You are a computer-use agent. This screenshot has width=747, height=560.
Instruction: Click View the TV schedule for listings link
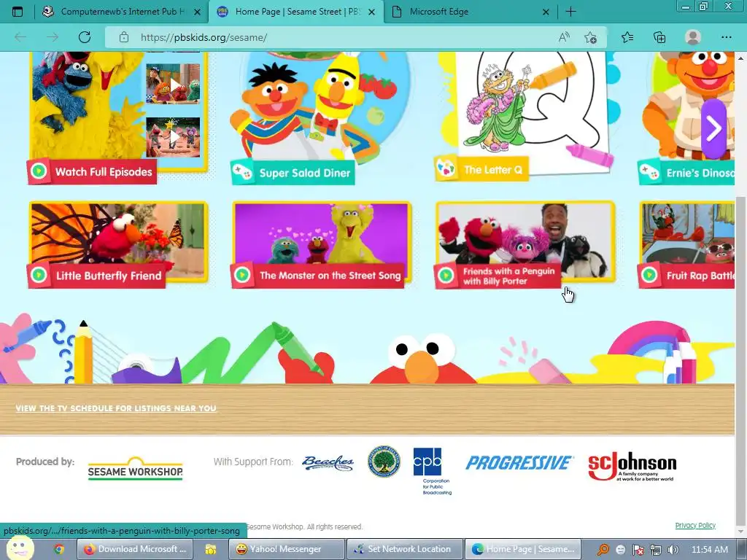(116, 408)
